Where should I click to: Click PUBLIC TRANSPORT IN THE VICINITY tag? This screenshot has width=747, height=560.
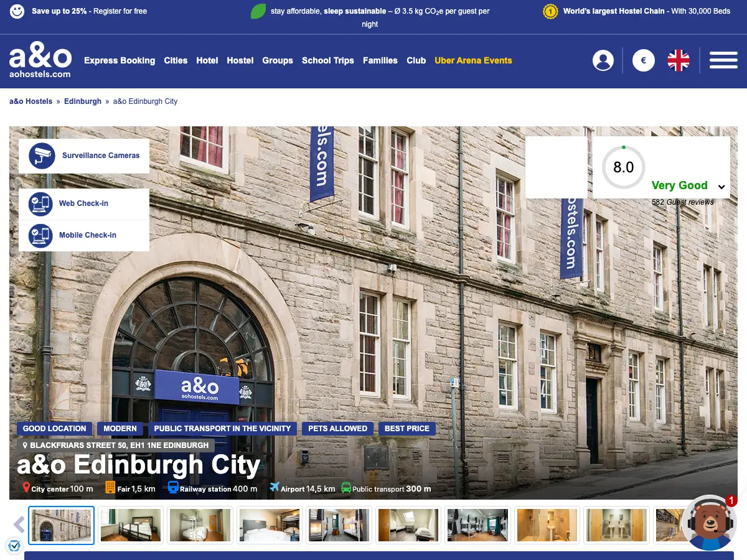[223, 429]
